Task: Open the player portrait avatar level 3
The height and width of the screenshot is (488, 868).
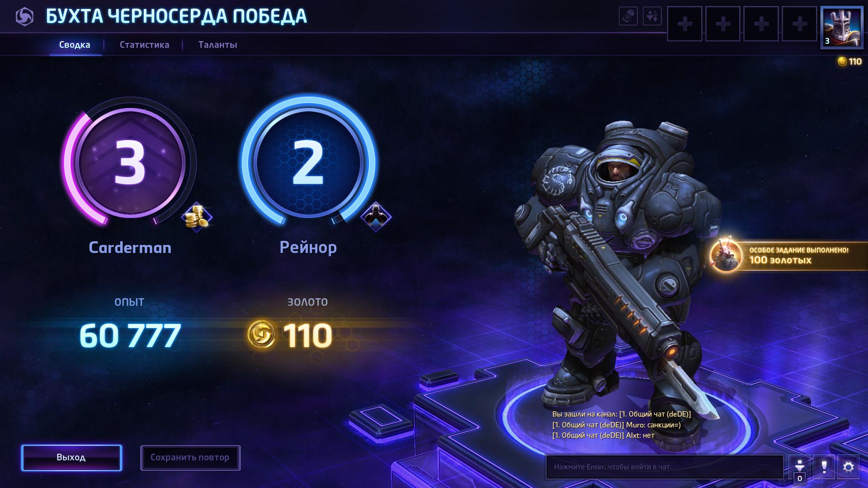Action: 841,27
